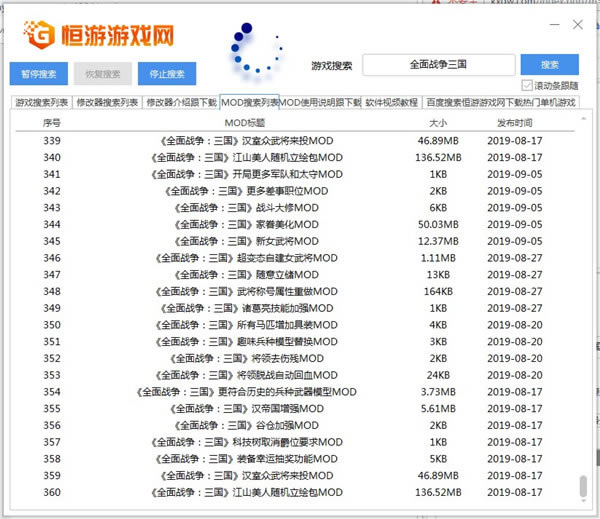Screen dimensions: 600x519
Task: Select row 352 将领去伤残MOD
Action: (295, 359)
